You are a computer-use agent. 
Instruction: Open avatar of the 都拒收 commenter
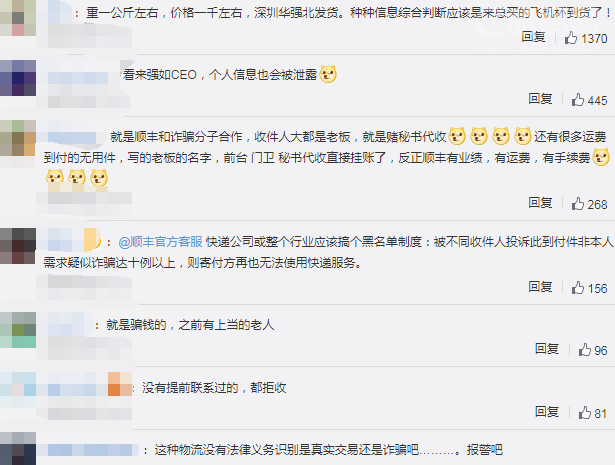pyautogui.click(x=18, y=390)
